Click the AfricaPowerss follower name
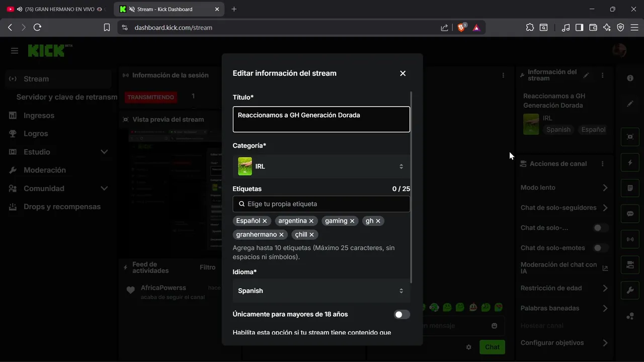Image resolution: width=644 pixels, height=362 pixels. pyautogui.click(x=163, y=288)
